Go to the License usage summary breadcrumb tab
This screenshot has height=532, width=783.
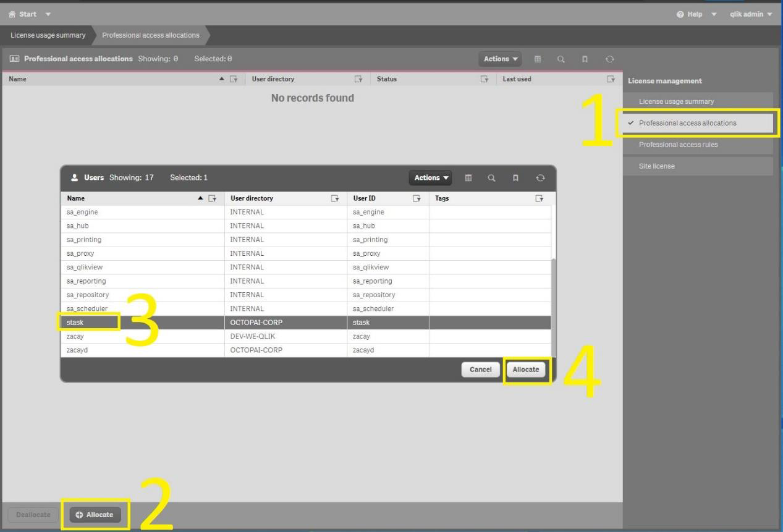47,35
